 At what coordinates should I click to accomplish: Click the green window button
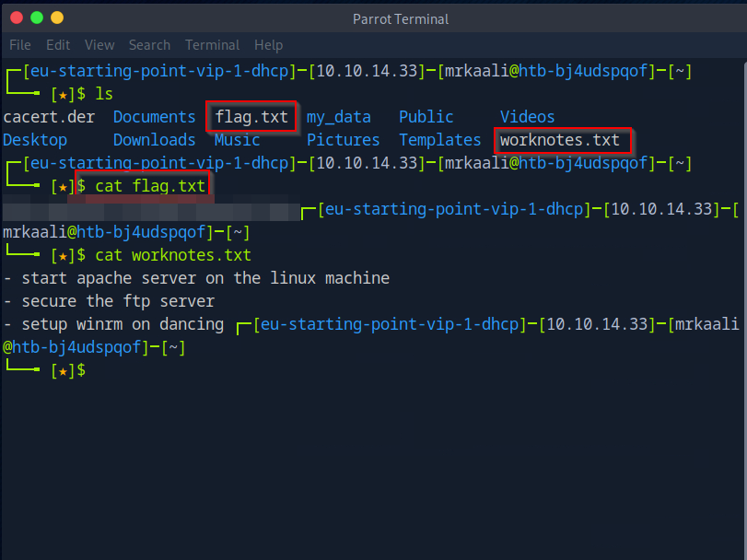pyautogui.click(x=37, y=17)
